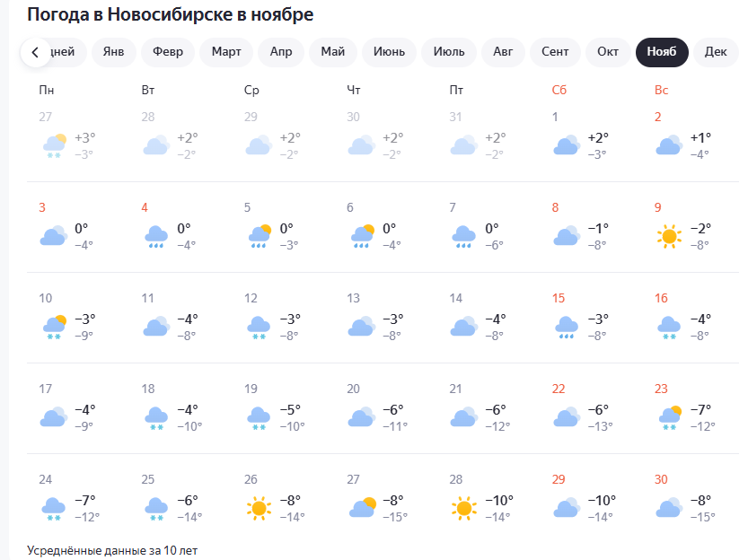Open the Янв month tab

pos(113,52)
